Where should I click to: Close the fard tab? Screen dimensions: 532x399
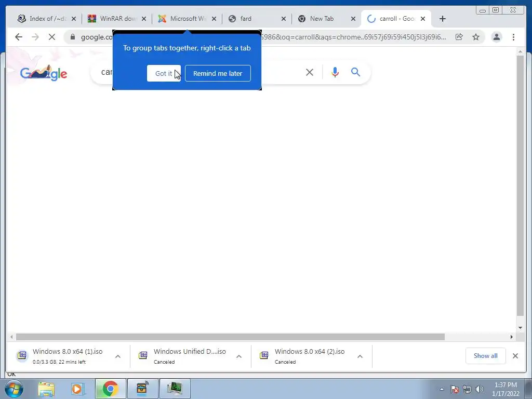[284, 19]
